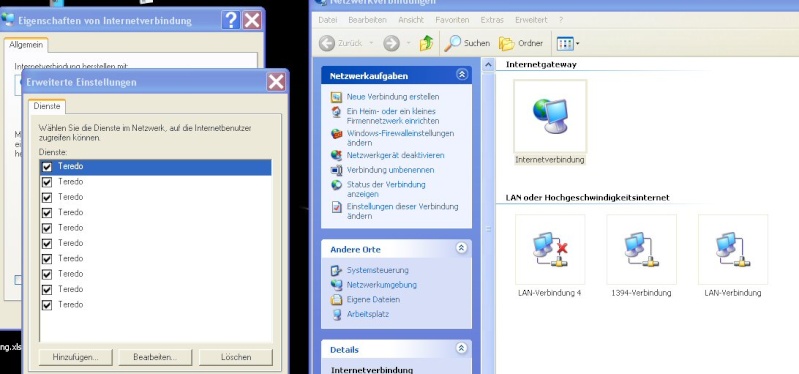799x374 pixels.
Task: Click the Netzwerkumgebung icon
Action: [336, 285]
